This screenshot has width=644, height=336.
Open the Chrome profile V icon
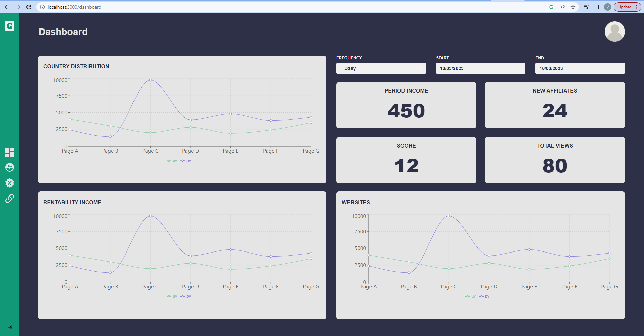(x=608, y=7)
